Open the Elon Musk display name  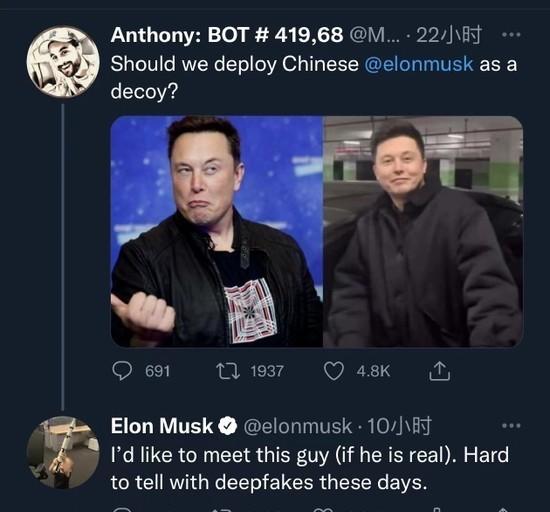click(x=162, y=426)
